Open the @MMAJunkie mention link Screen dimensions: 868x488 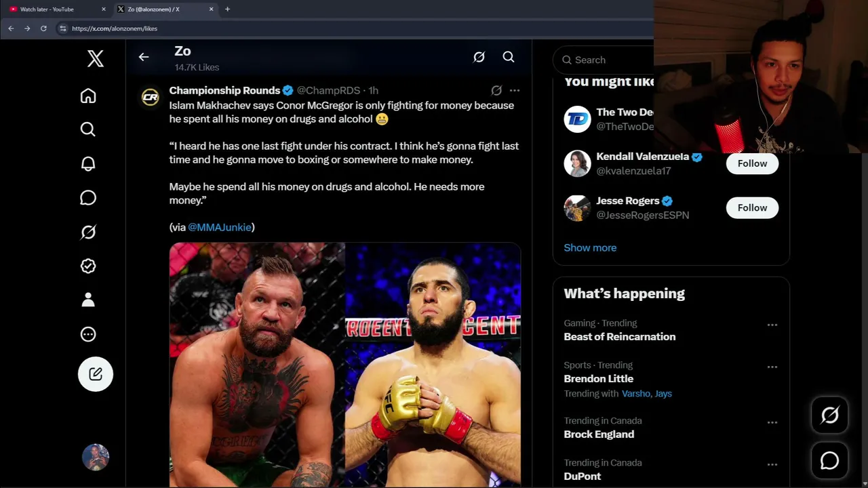(220, 227)
